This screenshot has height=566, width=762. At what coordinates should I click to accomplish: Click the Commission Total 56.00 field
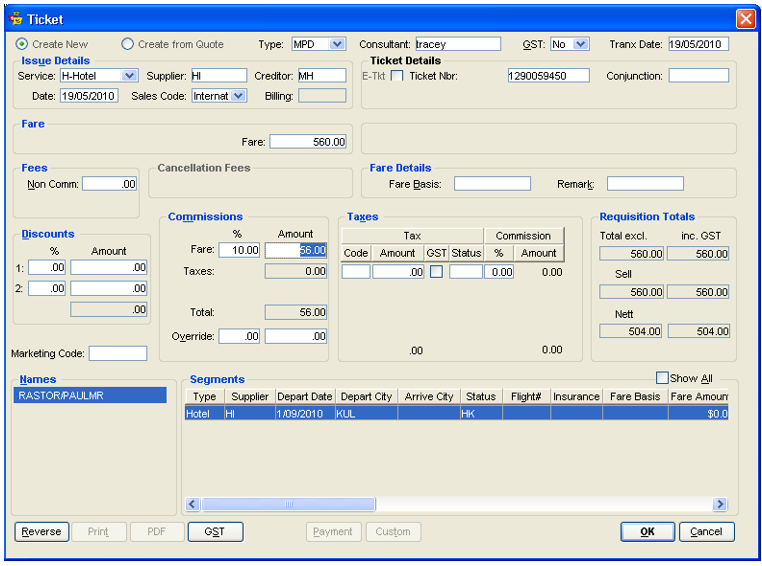point(295,312)
